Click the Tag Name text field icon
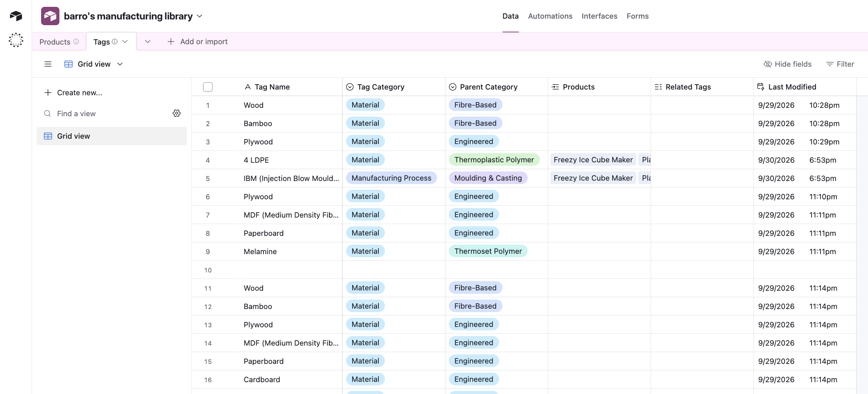This screenshot has width=868, height=394. point(248,87)
